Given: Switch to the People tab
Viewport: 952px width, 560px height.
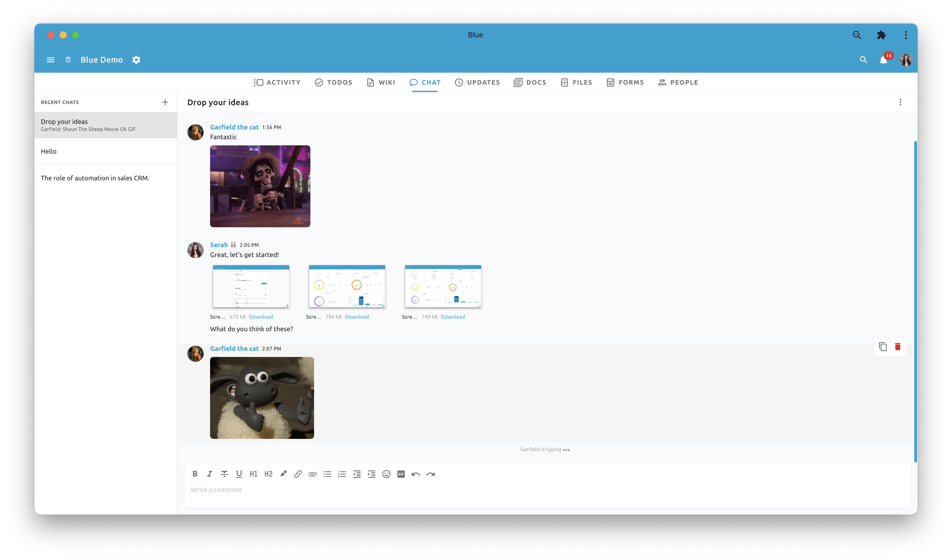Looking at the screenshot, I should coord(678,82).
